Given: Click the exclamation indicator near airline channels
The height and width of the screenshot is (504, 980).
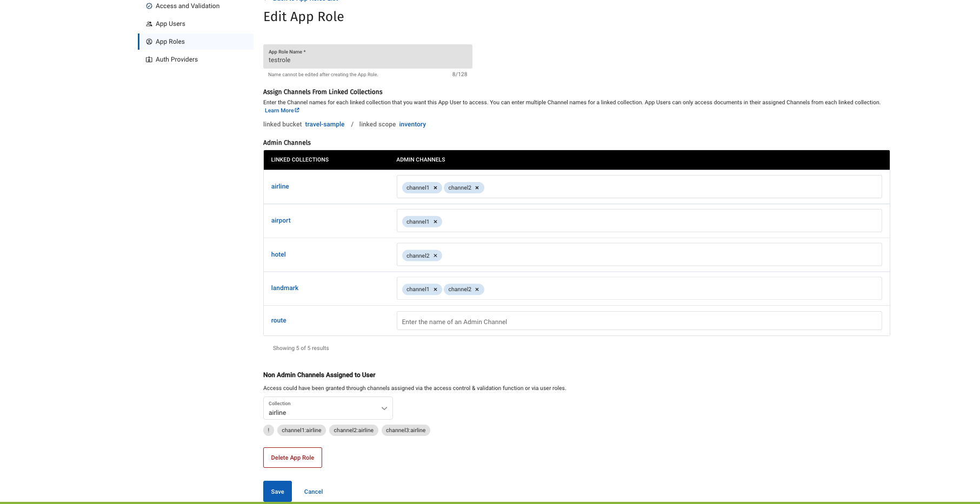Looking at the screenshot, I should pos(269,430).
